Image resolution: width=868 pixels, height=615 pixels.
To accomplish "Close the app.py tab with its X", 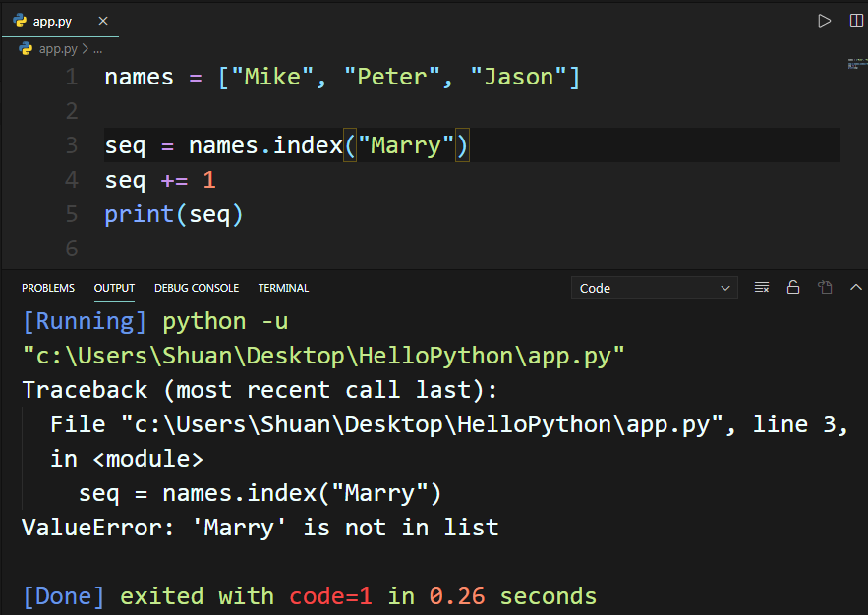I will [105, 19].
